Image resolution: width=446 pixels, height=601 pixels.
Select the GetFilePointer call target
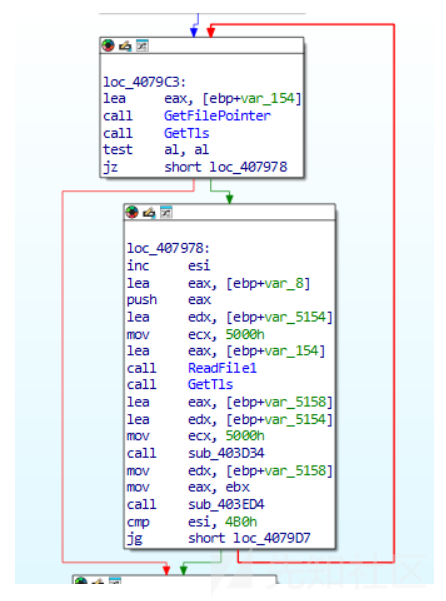217,116
